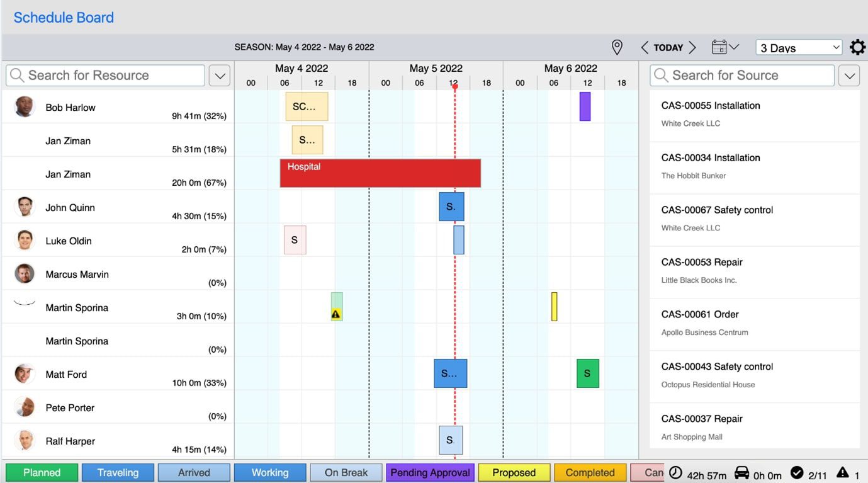
Task: Expand the source filter dropdown arrow
Action: [x=849, y=76]
